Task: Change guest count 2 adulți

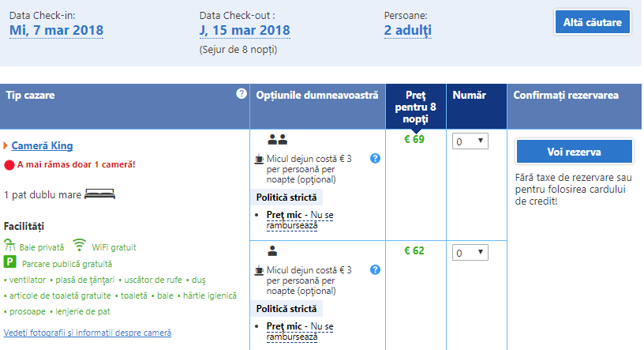Action: point(407,31)
